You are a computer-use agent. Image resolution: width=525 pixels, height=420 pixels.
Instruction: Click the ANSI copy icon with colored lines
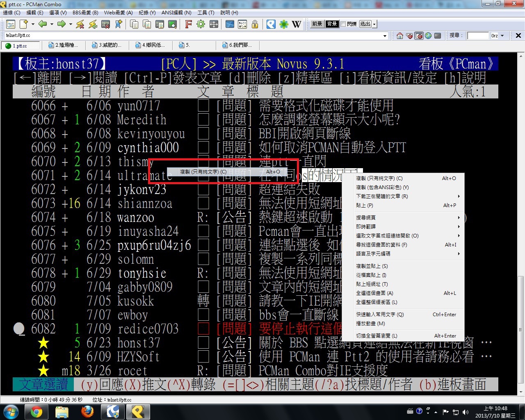(x=147, y=25)
